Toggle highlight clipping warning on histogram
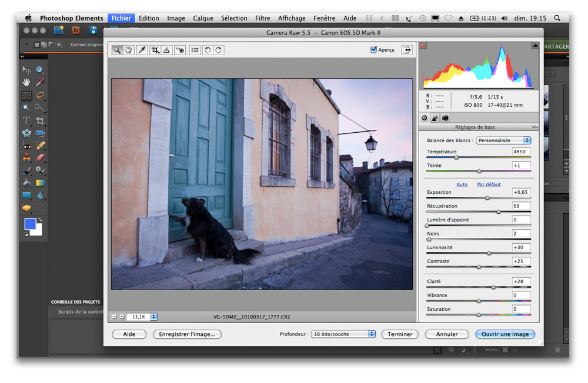This screenshot has width=588, height=383. coord(535,46)
